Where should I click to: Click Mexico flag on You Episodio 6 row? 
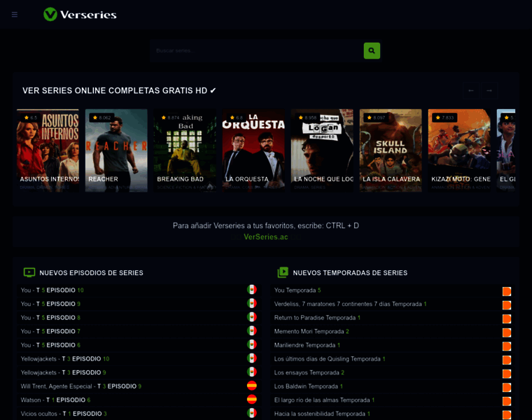252,344
